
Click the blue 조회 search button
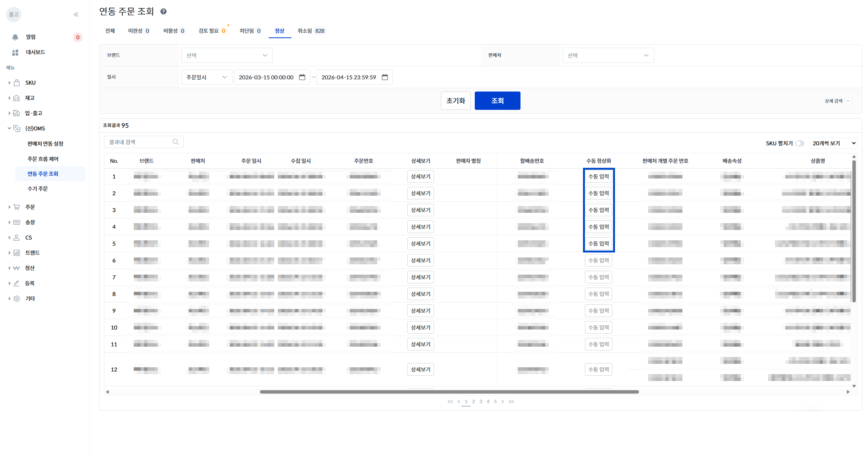tap(498, 101)
